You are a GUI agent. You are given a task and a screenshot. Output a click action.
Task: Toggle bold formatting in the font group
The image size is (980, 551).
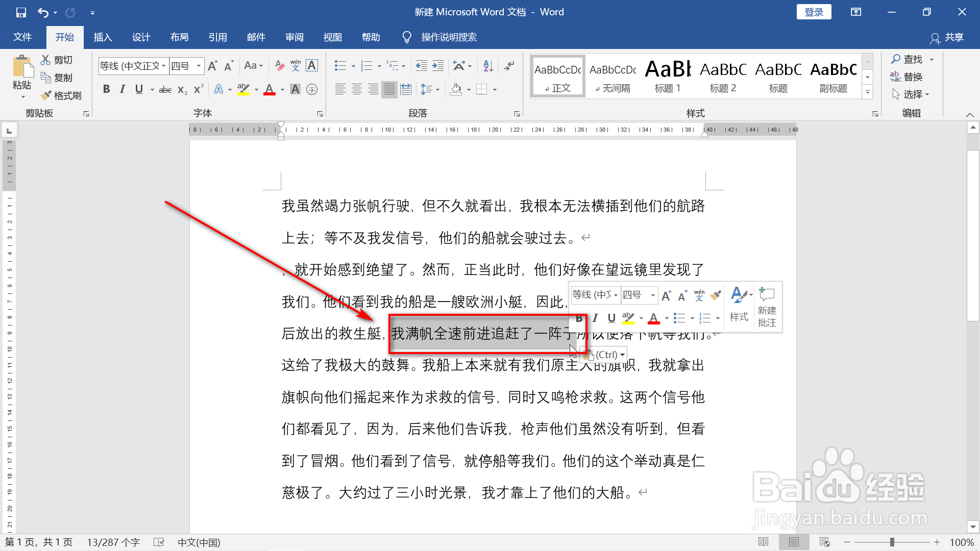(106, 89)
